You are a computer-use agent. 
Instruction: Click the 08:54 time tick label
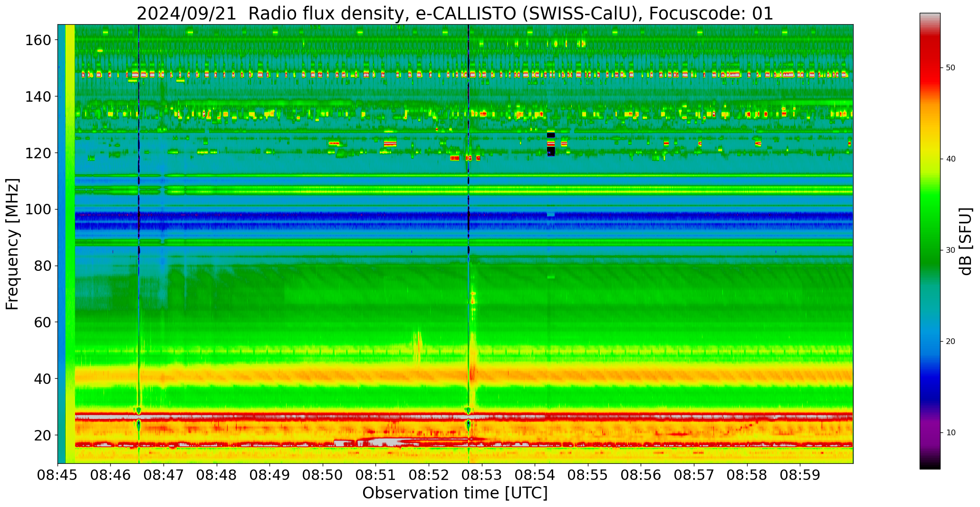[535, 475]
